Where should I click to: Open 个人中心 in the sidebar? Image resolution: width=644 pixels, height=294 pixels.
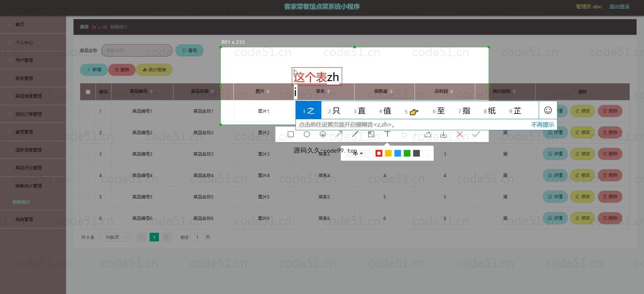click(x=33, y=43)
